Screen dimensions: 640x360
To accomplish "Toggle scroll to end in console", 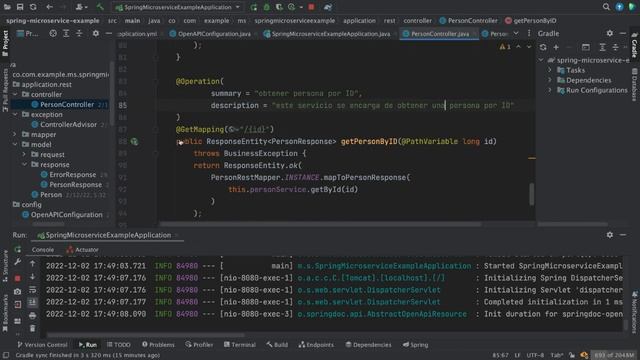I will coord(33,302).
